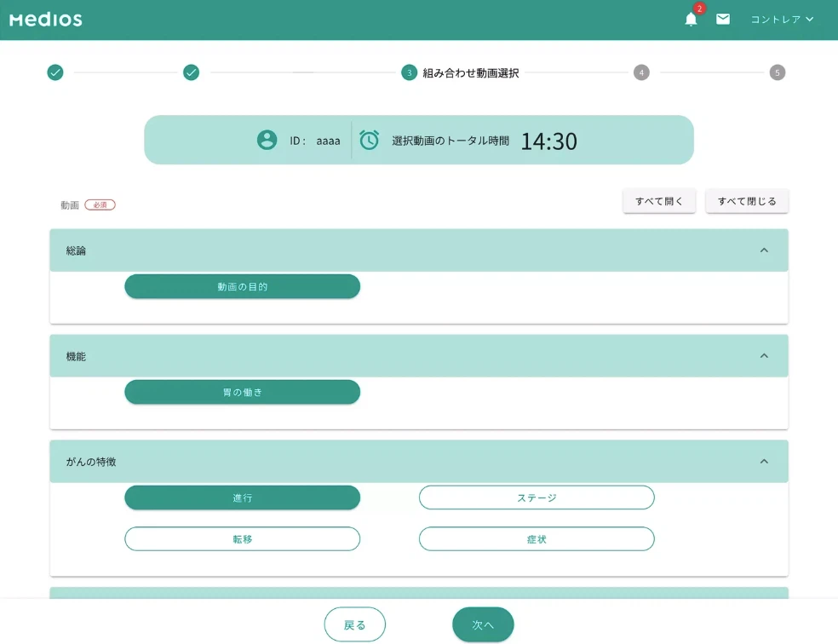Select the 症状 video toggle
Screen dimensions: 838x644
[x=537, y=538]
